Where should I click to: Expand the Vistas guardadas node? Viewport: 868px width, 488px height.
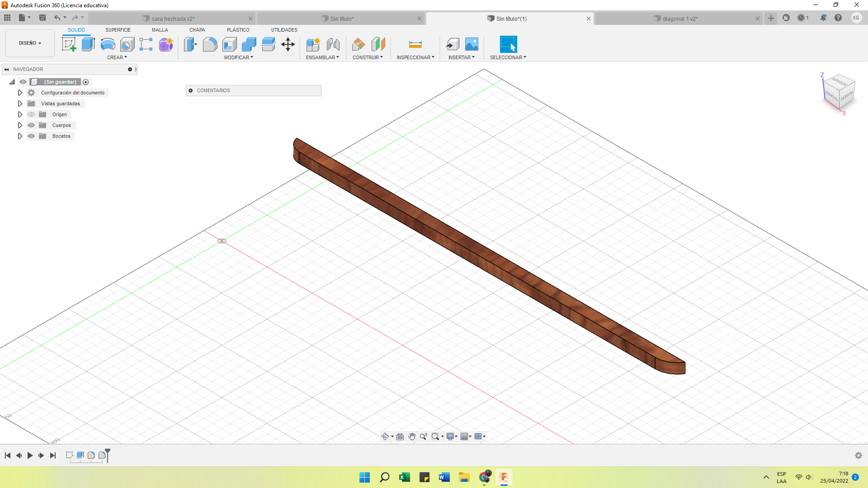point(20,103)
